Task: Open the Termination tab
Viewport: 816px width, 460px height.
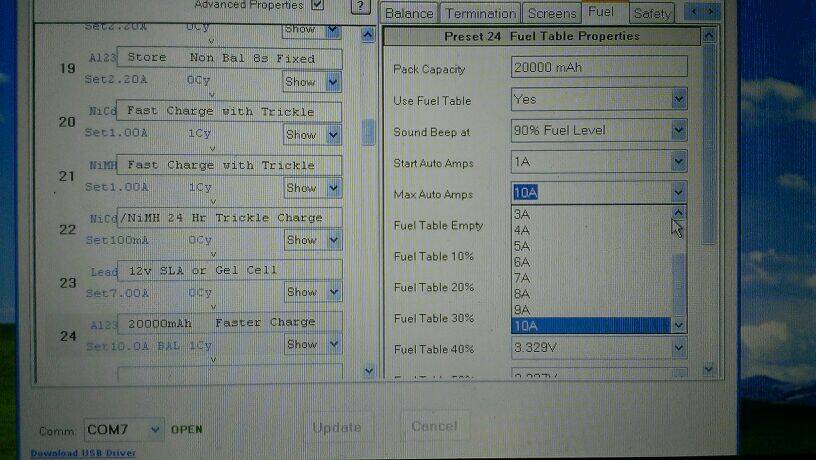Action: [x=480, y=14]
